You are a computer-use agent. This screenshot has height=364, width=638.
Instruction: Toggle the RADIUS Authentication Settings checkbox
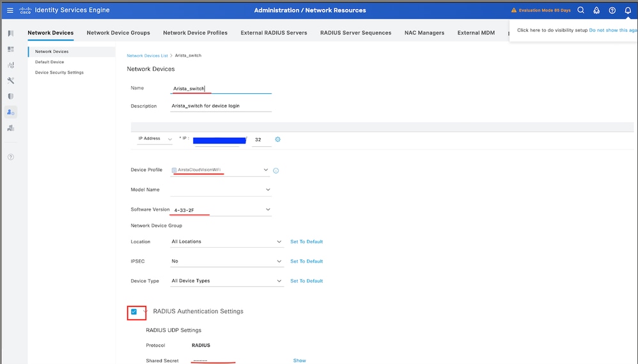[134, 312]
